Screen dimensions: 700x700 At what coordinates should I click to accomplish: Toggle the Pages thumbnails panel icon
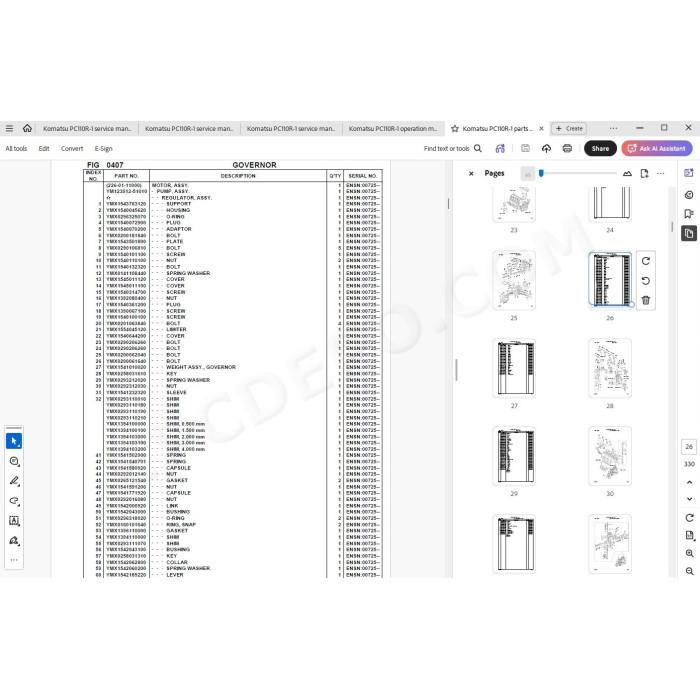coord(689,233)
